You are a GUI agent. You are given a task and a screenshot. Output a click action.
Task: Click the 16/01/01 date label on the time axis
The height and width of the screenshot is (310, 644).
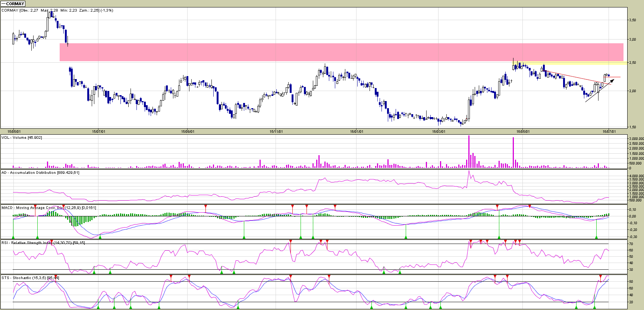click(x=356, y=131)
